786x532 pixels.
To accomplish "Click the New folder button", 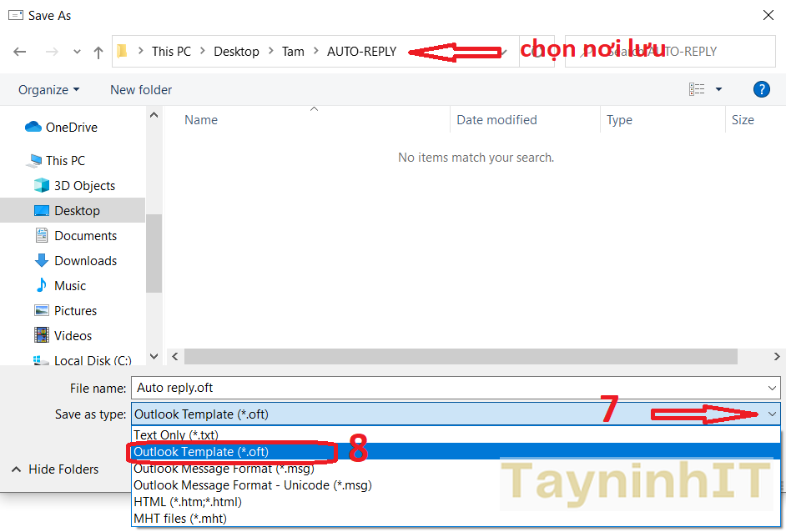I will (141, 90).
